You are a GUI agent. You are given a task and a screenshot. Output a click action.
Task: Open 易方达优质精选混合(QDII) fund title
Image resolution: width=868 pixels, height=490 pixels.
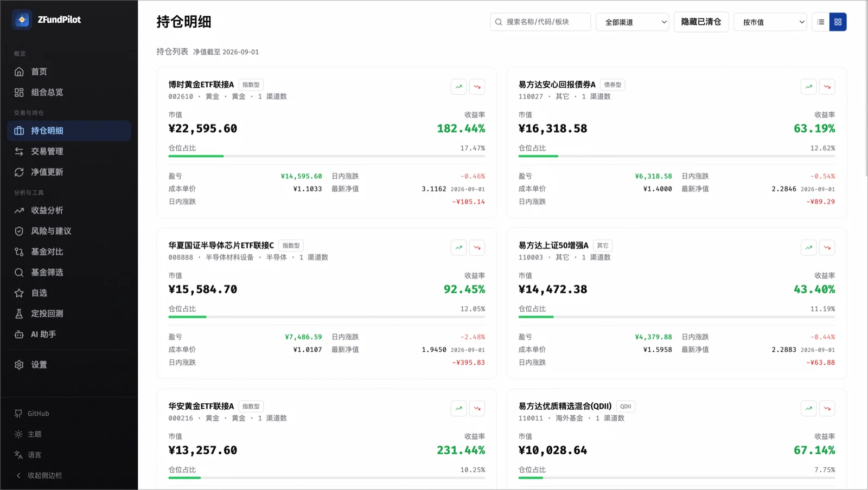click(565, 407)
